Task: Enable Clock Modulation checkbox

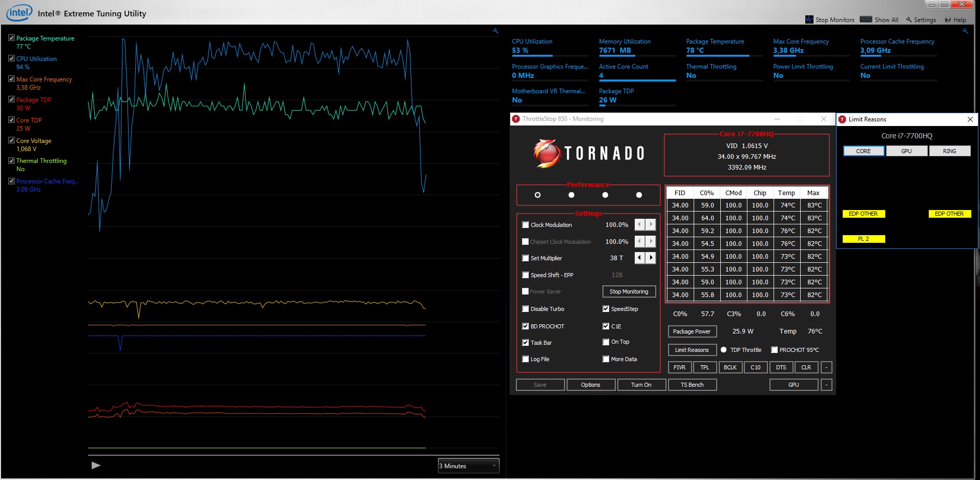Action: [x=525, y=225]
